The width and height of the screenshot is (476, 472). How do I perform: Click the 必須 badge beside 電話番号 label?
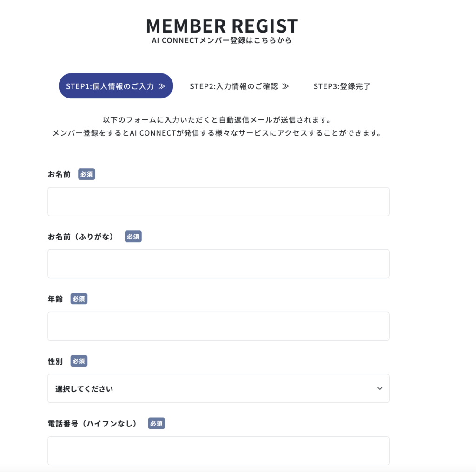(156, 423)
